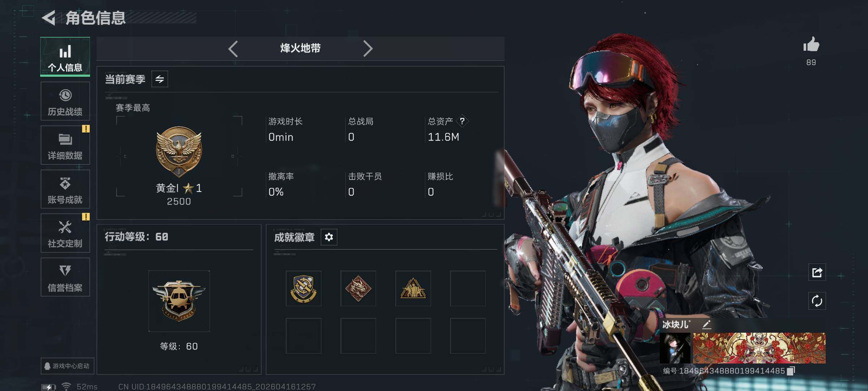Open the share icon beside the character
The width and height of the screenshot is (868, 391).
817,272
